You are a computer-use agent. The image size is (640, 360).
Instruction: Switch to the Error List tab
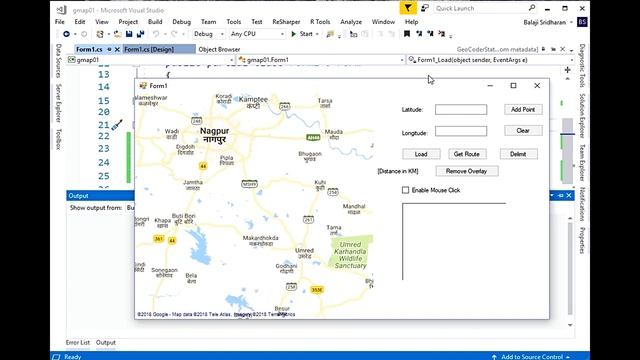(x=78, y=342)
